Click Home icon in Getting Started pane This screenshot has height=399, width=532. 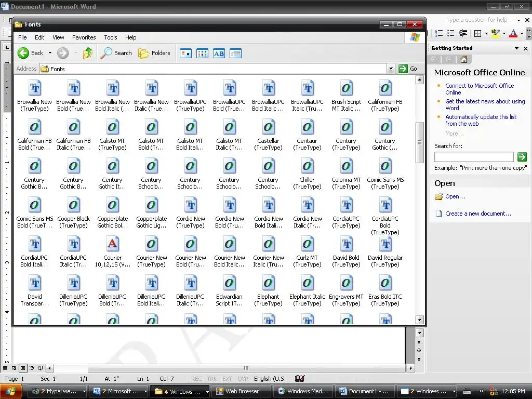pyautogui.click(x=464, y=59)
